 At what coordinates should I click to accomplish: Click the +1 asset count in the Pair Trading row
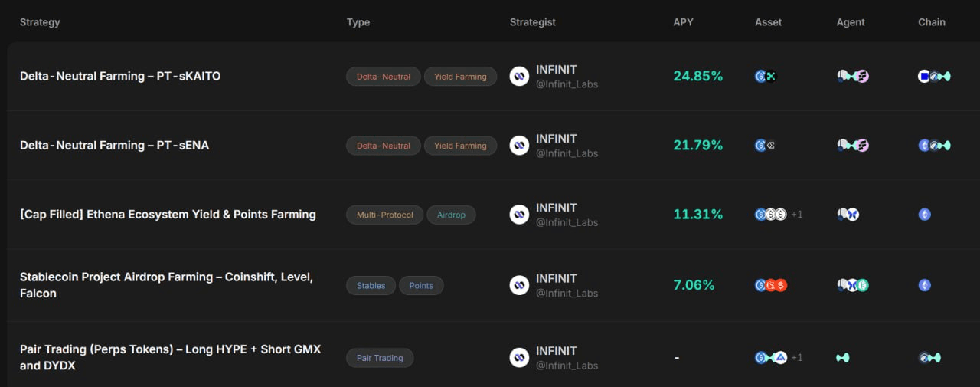(x=797, y=357)
